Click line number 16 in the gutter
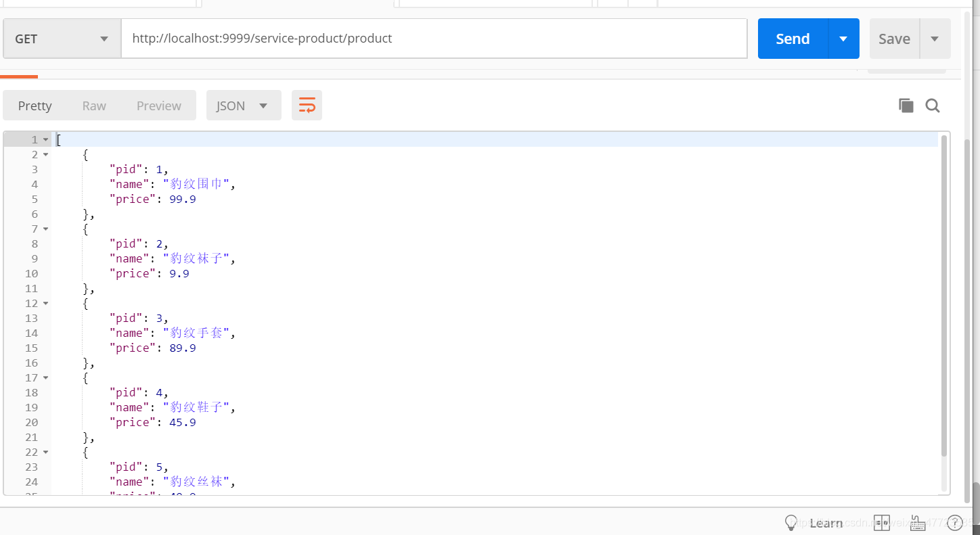980x535 pixels. tap(32, 363)
